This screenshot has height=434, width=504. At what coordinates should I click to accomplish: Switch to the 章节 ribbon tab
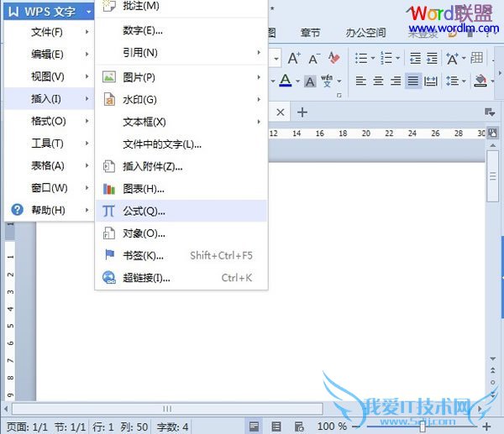310,33
